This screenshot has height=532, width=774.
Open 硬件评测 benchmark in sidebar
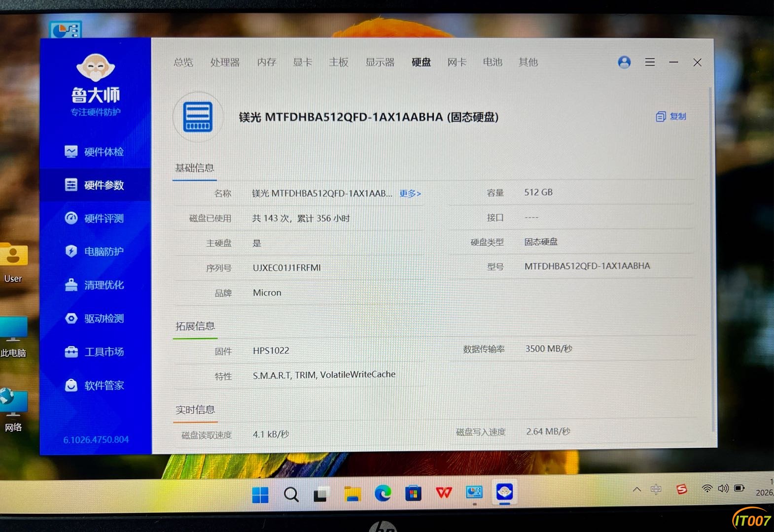tap(95, 218)
